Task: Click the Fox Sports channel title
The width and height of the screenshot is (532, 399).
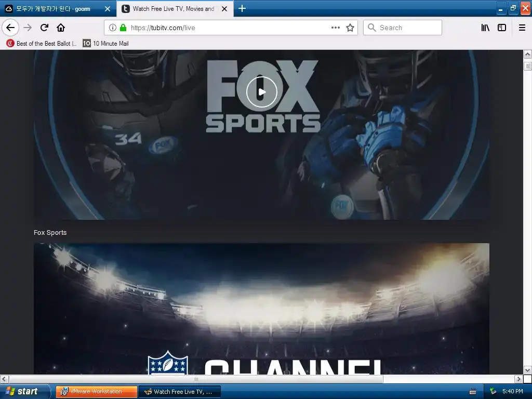Action: tap(50, 232)
